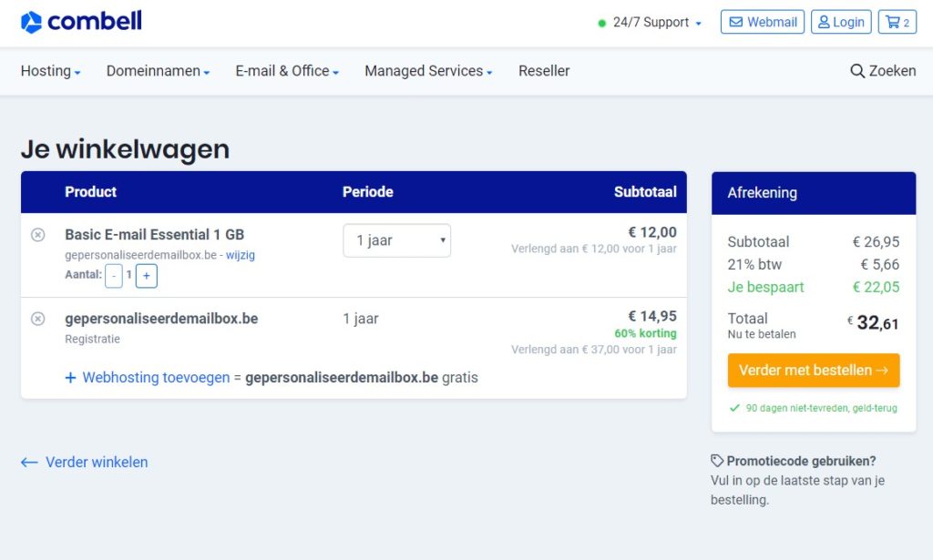The height and width of the screenshot is (560, 933).
Task: Click the Combell logo
Action: [x=81, y=22]
